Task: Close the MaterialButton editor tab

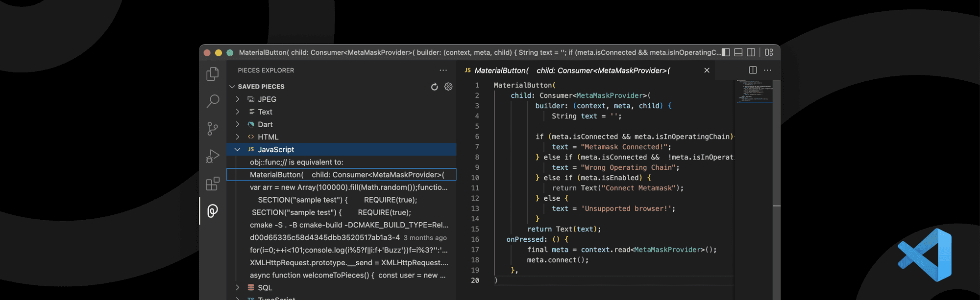Action: click(707, 70)
